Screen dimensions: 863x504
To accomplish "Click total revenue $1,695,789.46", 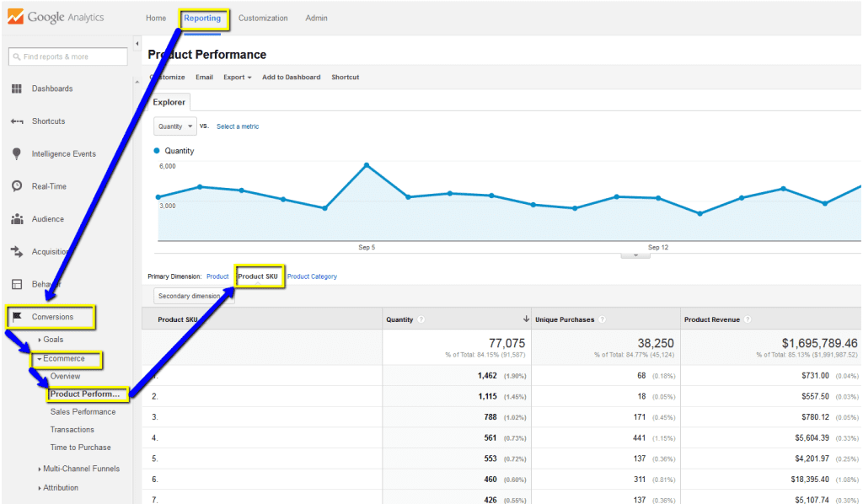I will tap(819, 343).
